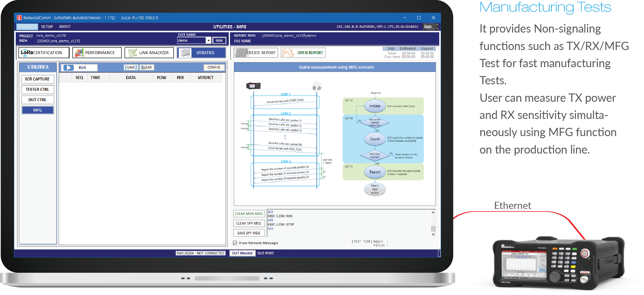Click the Performance chart icon
Screen dimensions: 644x295
click(79, 53)
